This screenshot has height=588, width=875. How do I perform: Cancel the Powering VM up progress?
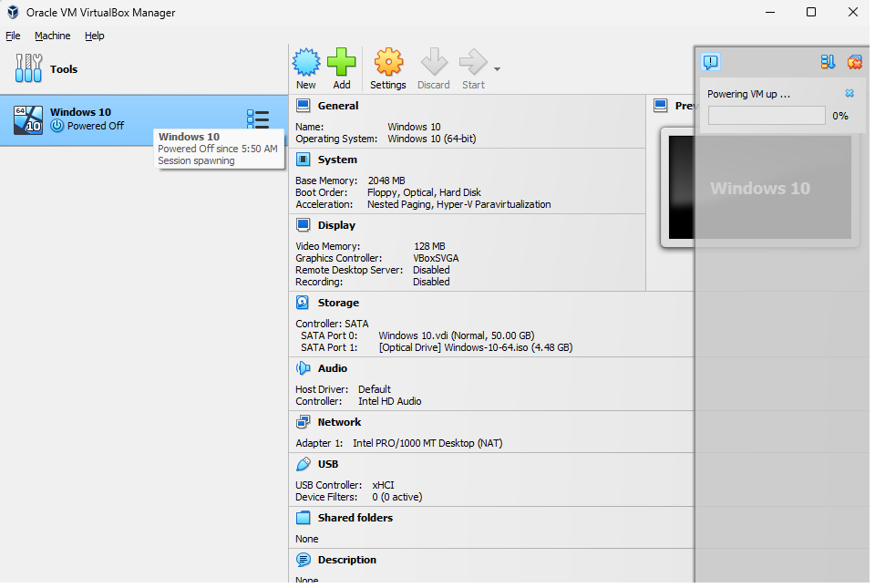[849, 93]
